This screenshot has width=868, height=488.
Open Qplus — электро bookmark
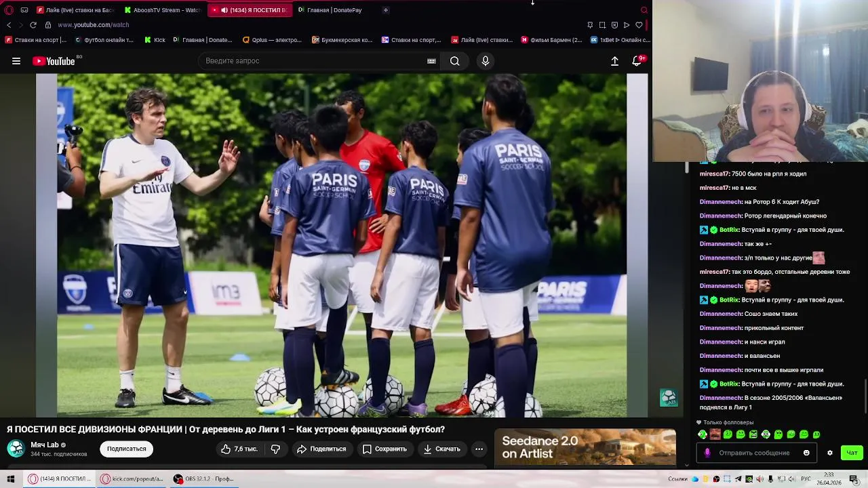(x=271, y=40)
